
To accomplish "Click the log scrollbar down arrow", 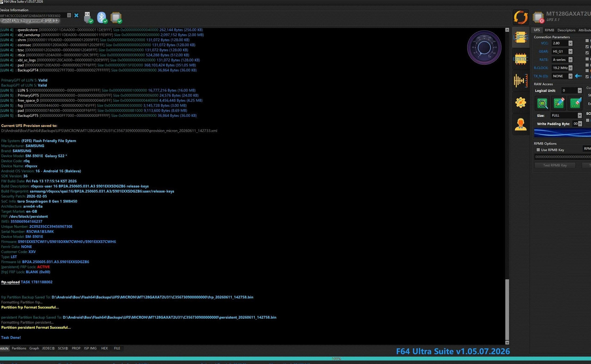I will coord(507,342).
